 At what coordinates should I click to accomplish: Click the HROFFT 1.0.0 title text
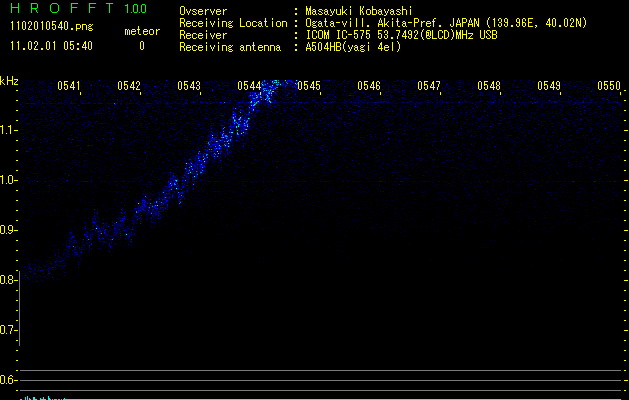click(79, 8)
